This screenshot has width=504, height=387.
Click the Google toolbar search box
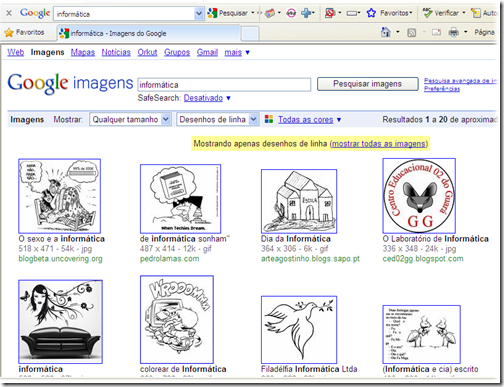[x=124, y=14]
